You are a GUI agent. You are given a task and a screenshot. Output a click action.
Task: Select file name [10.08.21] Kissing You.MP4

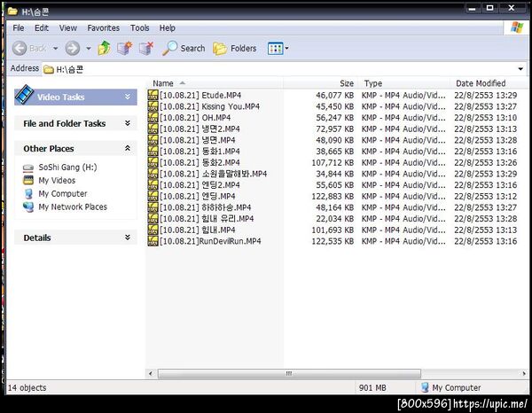[209, 106]
